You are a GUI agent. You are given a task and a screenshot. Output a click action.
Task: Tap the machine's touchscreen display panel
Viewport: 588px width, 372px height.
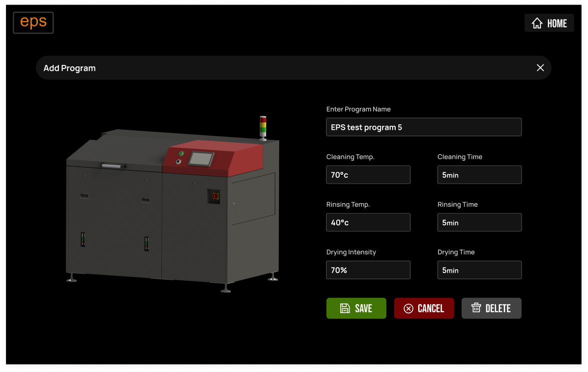click(x=201, y=159)
